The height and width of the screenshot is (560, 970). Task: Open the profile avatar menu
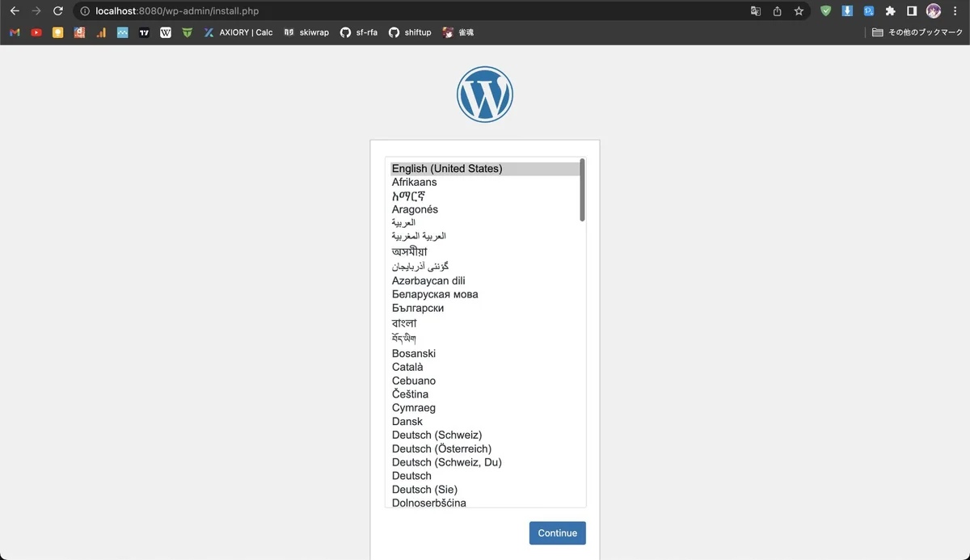pos(934,11)
